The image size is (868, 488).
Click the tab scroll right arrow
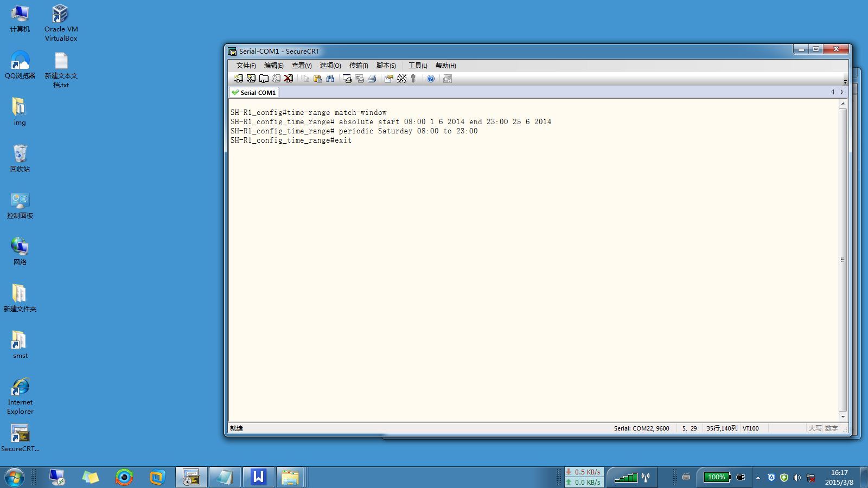click(x=842, y=92)
